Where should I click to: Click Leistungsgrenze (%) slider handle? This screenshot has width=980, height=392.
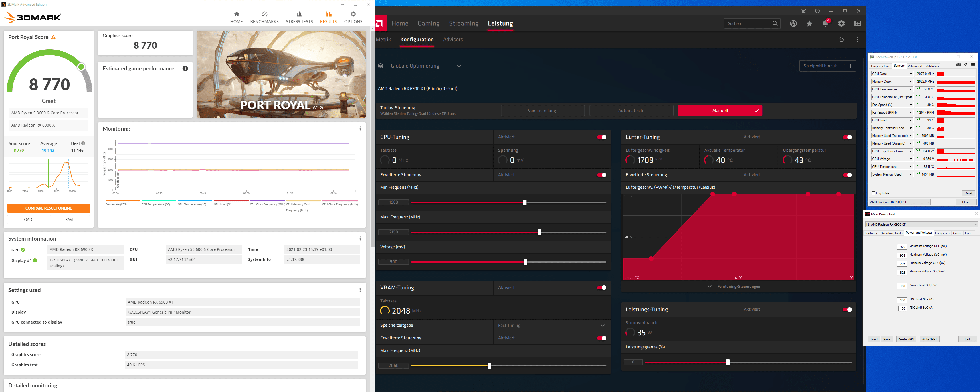(x=727, y=362)
